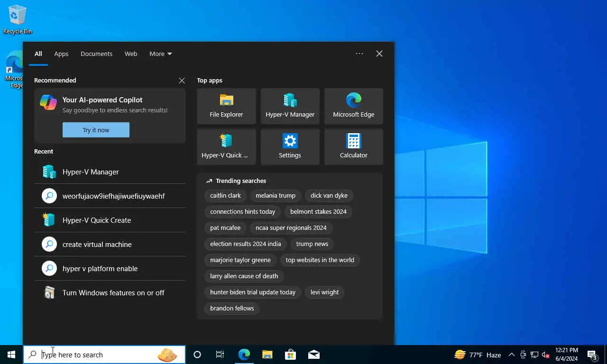The width and height of the screenshot is (607, 364).
Task: Click trending search top websites in the world
Action: (320, 260)
